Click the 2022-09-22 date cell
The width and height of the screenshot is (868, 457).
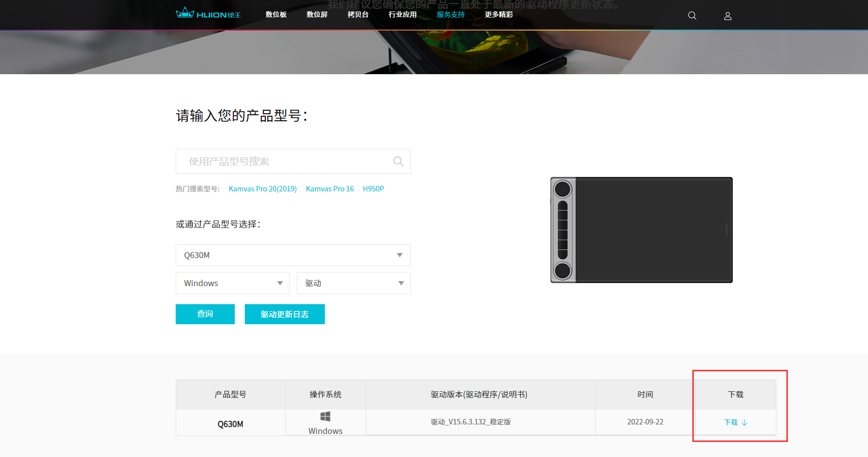coord(645,422)
